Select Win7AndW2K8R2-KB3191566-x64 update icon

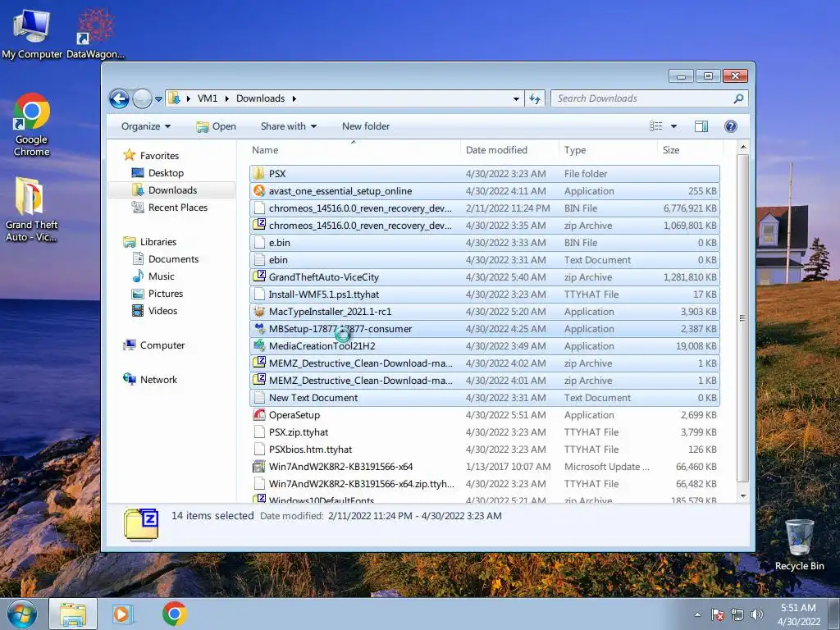tap(259, 467)
